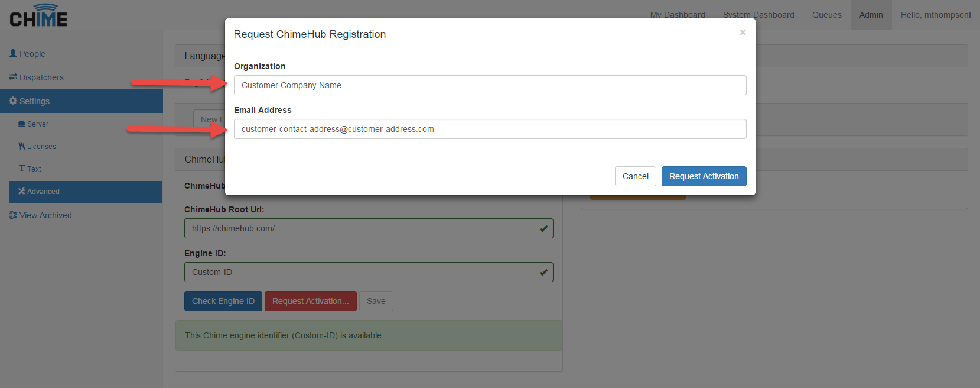
Task: Click the Server icon in sidebar
Action: (22, 124)
